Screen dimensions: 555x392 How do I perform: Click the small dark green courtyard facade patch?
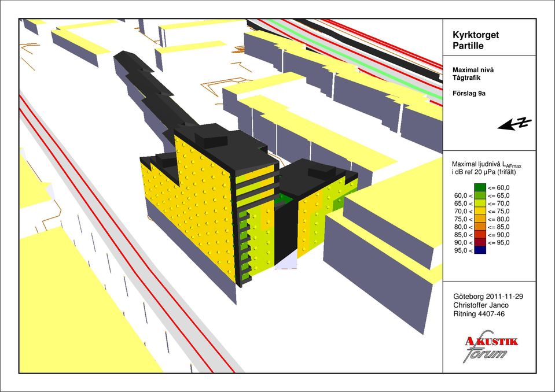[x=283, y=199]
